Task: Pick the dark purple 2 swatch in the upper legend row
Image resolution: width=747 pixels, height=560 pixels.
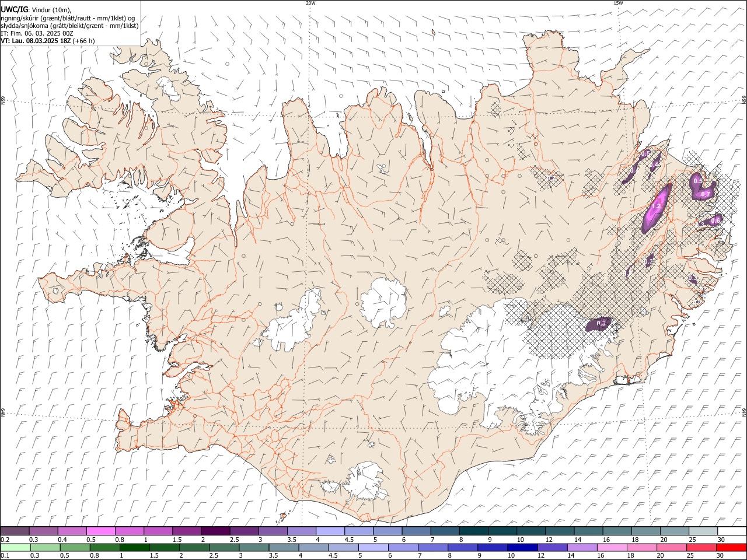Action: coord(215,531)
